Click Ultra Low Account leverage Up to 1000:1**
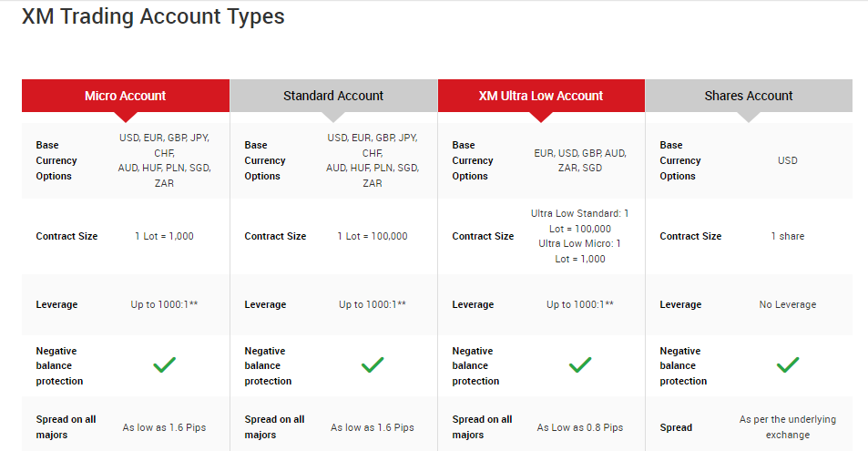Screen dimensions: 868x451 (x=580, y=304)
